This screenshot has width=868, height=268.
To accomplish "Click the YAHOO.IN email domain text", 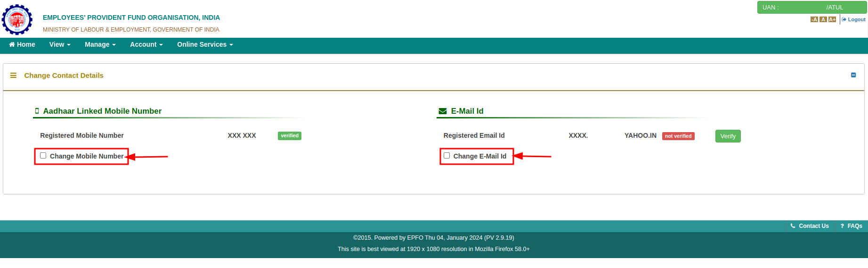I will (x=641, y=135).
